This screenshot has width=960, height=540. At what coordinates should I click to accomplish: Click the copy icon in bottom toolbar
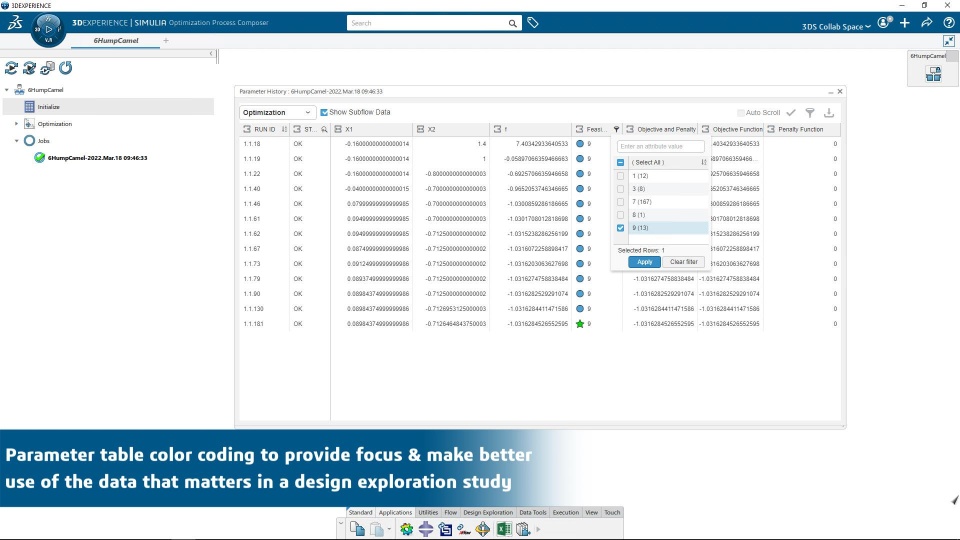pyautogui.click(x=358, y=528)
